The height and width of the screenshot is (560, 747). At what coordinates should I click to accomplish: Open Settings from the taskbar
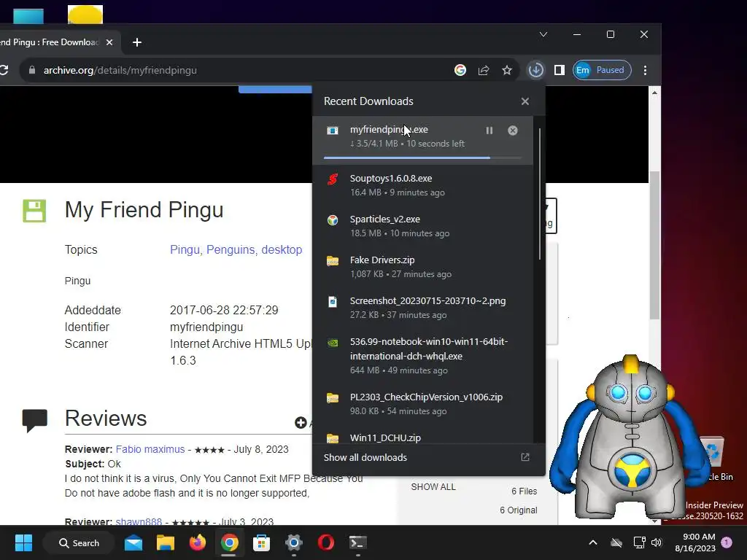pos(293,542)
